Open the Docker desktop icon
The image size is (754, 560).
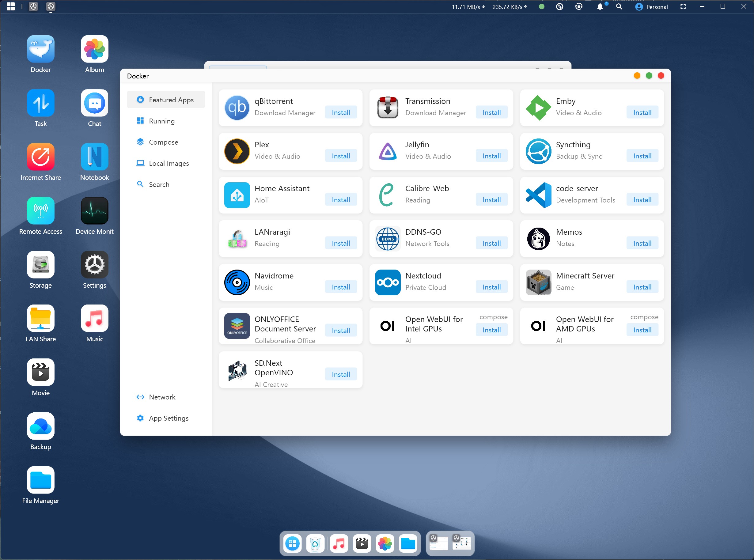41,50
